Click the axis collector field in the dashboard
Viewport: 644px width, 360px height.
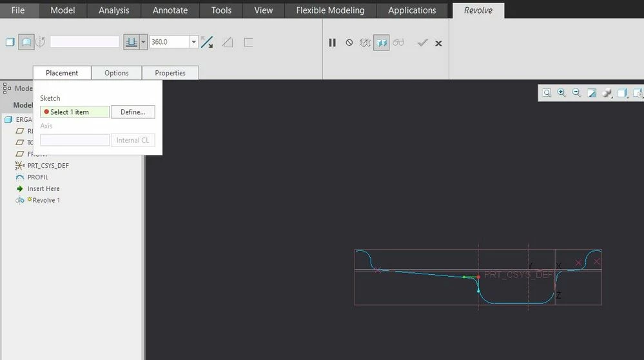(x=84, y=42)
